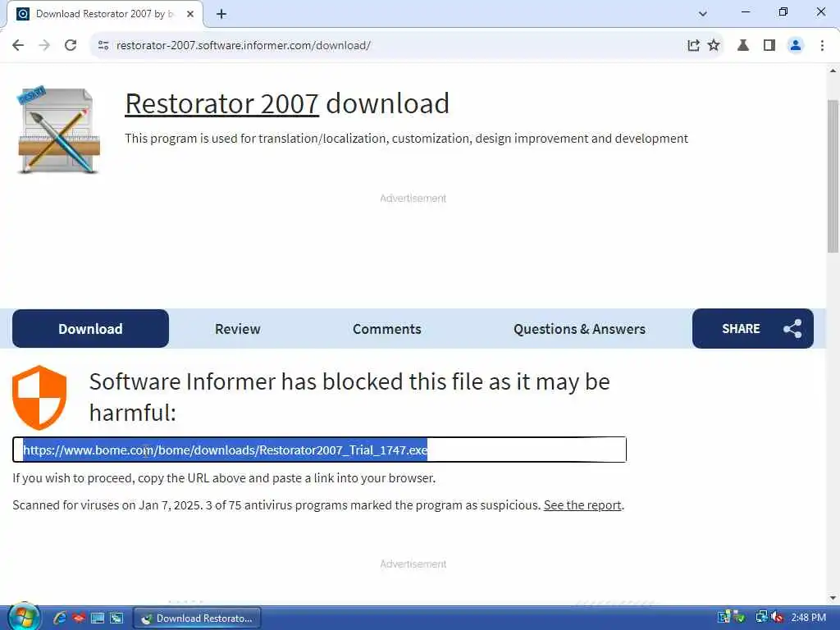840x630 pixels.
Task: Open the Chrome profile avatar
Action: [796, 46]
